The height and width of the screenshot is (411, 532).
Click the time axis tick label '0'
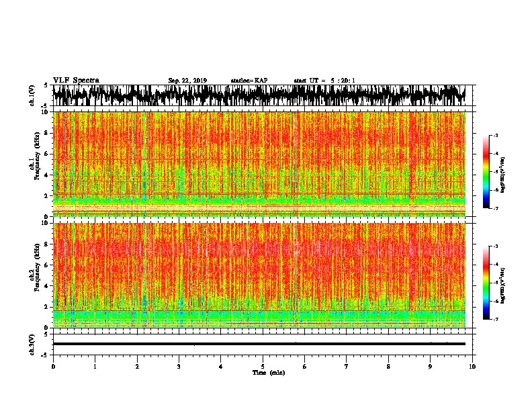tap(53, 366)
